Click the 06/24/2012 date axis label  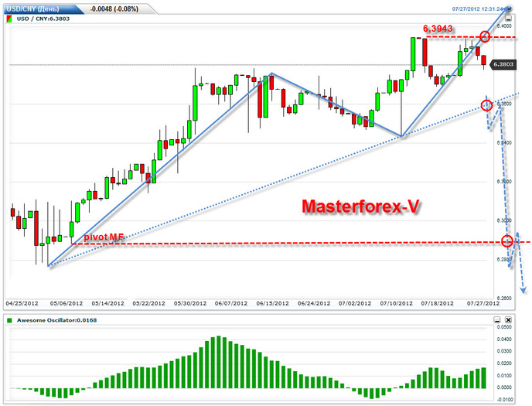point(314,303)
